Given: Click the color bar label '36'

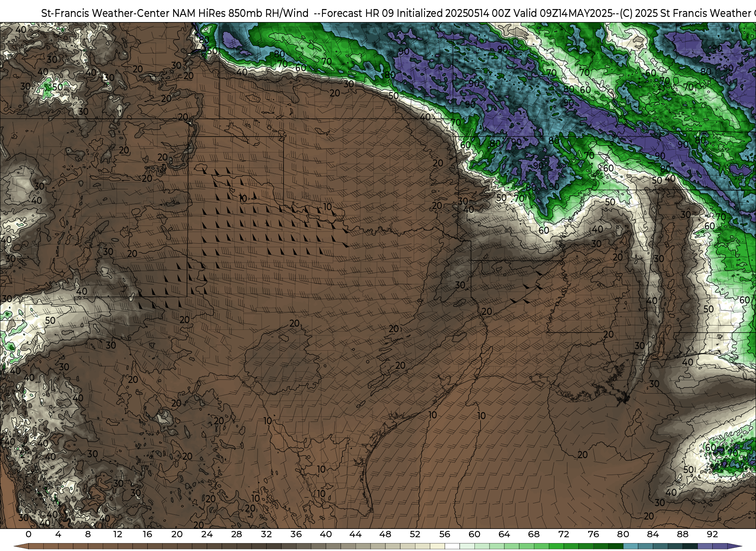Looking at the screenshot, I should click(296, 534).
